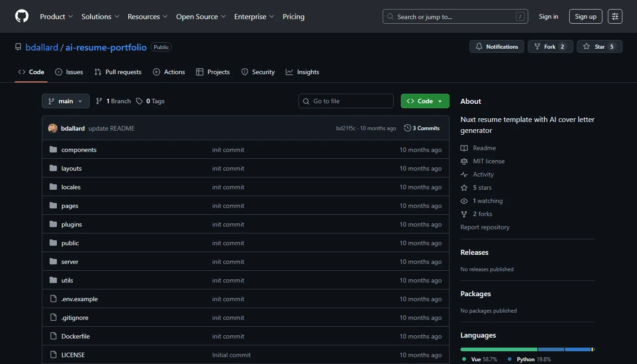Open the Pricing page

pos(293,16)
